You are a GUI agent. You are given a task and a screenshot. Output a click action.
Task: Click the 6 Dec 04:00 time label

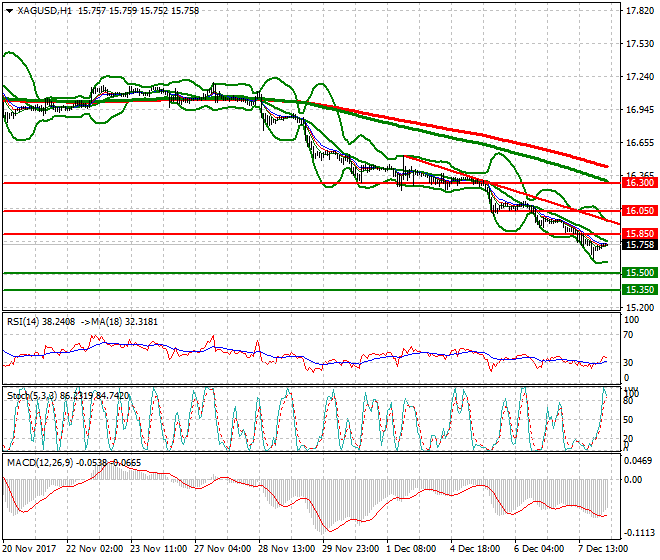point(539,549)
